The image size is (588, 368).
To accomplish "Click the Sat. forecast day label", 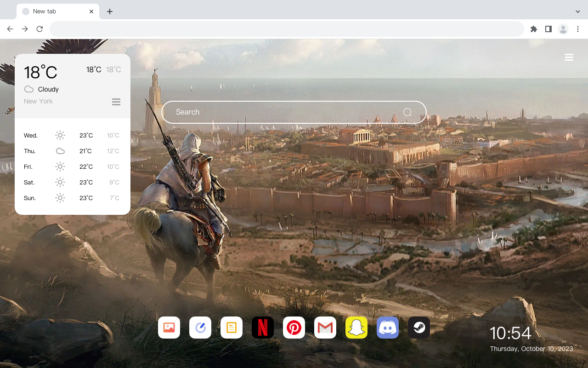I will 29,182.
